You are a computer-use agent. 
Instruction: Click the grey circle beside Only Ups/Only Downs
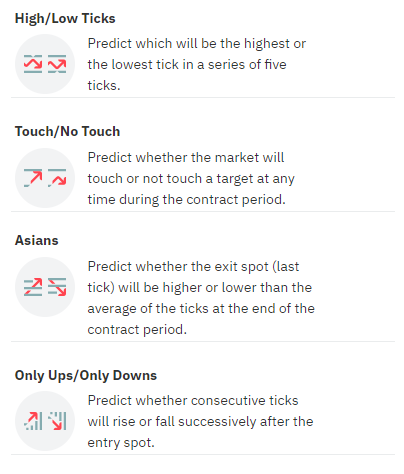coord(45,421)
